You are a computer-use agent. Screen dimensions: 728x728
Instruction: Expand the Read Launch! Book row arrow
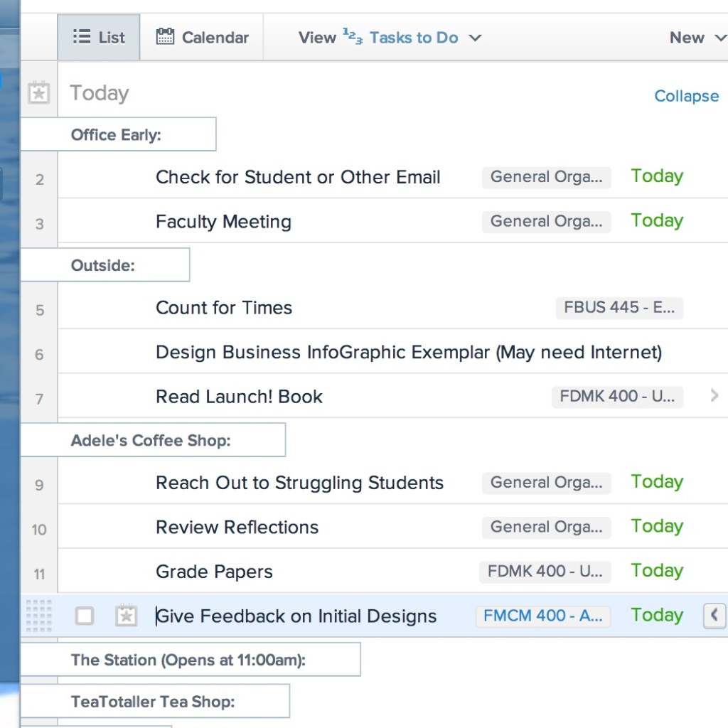click(x=714, y=395)
